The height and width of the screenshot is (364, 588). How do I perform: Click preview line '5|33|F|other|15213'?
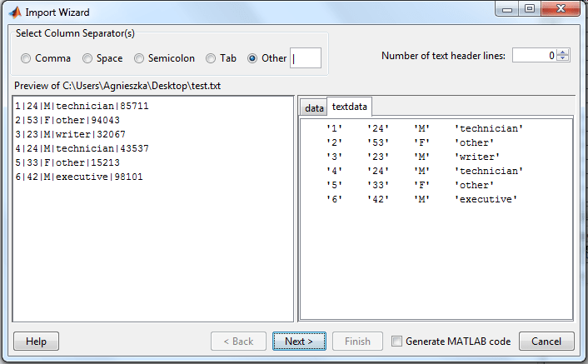67,162
